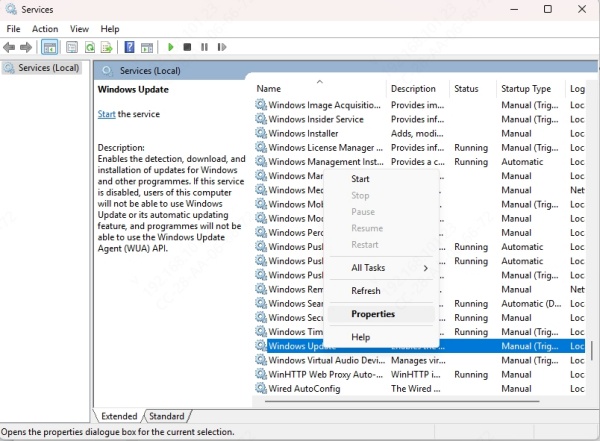The width and height of the screenshot is (600, 441).
Task: Click the gear icon of Wired AutoConfig
Action: pyautogui.click(x=261, y=388)
